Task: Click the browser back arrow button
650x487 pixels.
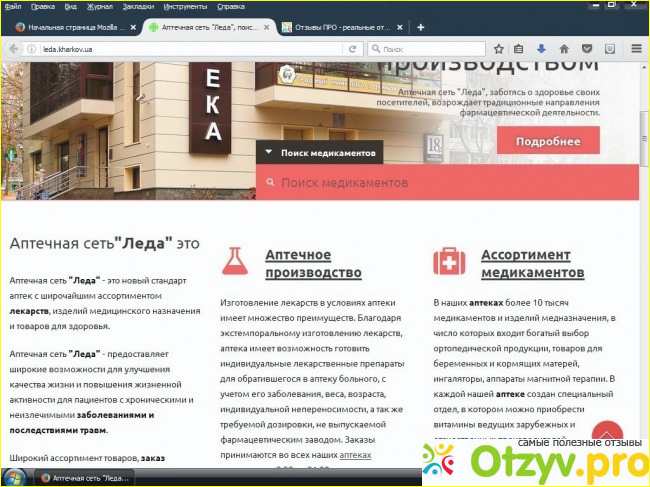Action: tap(16, 48)
